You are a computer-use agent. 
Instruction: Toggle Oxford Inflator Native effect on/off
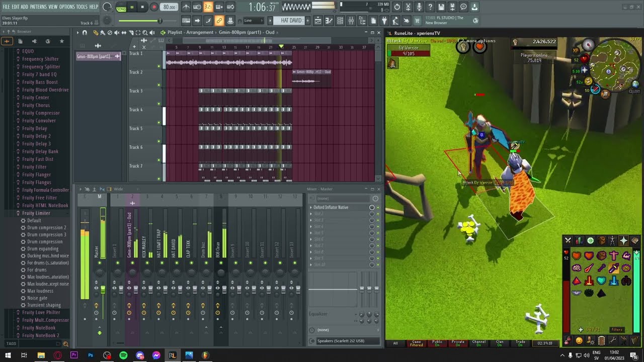pos(378,207)
